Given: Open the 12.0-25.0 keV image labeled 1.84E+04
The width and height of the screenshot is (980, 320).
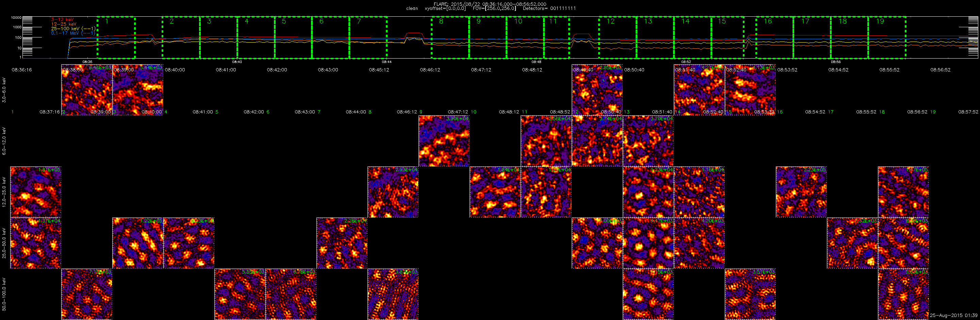Looking at the screenshot, I should [495, 192].
